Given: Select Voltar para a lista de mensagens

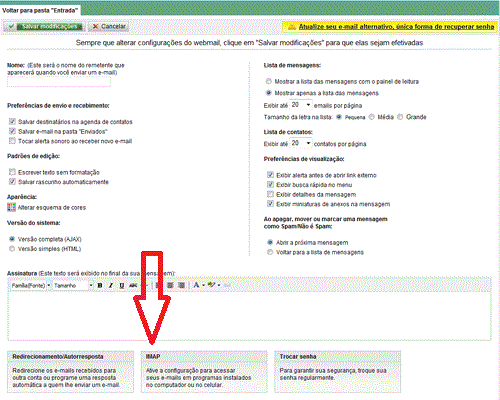Looking at the screenshot, I should click(270, 252).
